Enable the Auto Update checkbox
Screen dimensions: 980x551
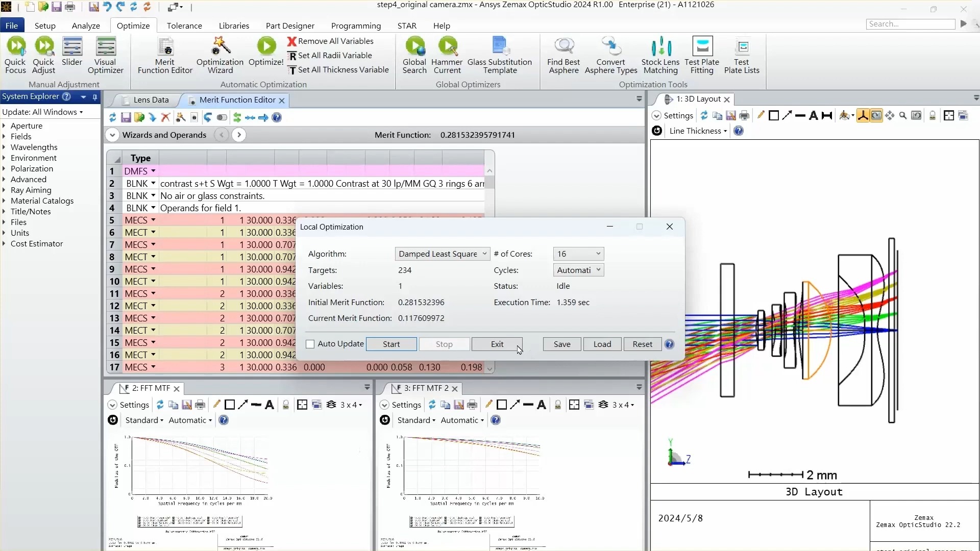310,344
